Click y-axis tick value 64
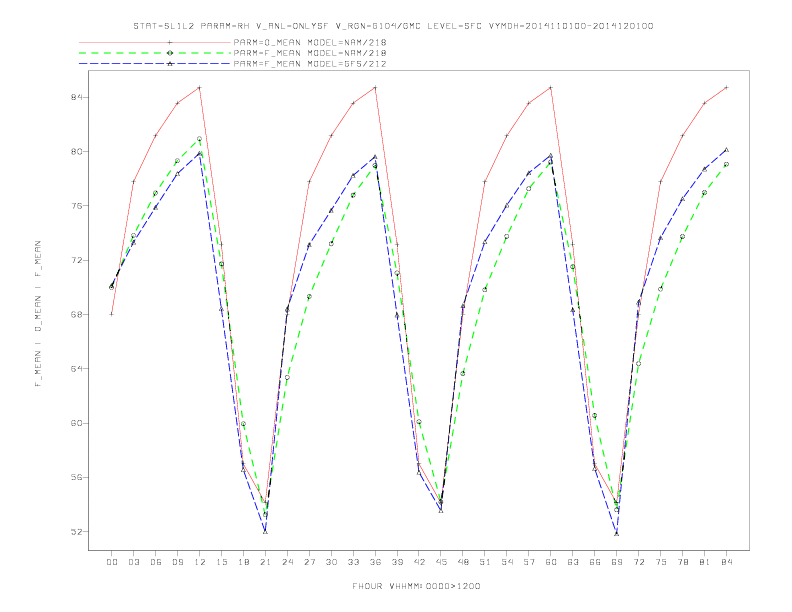The height and width of the screenshot is (612, 792). coord(77,369)
